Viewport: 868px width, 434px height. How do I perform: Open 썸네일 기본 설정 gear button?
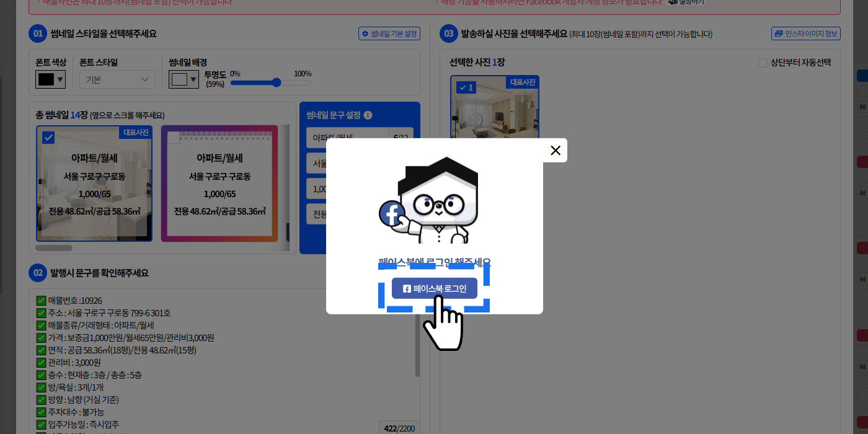pyautogui.click(x=389, y=33)
